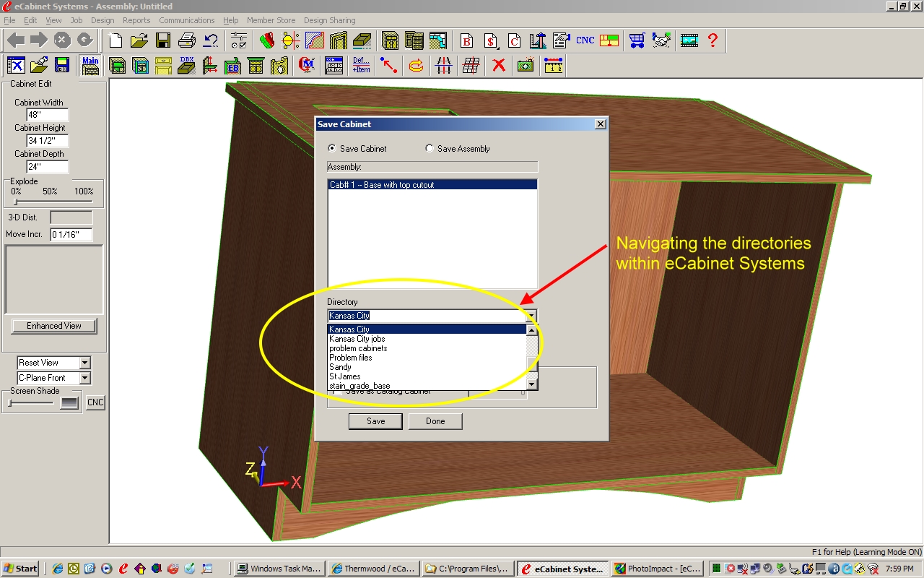924x578 pixels.
Task: Switch to PhotoImpact taskbar window
Action: click(658, 569)
